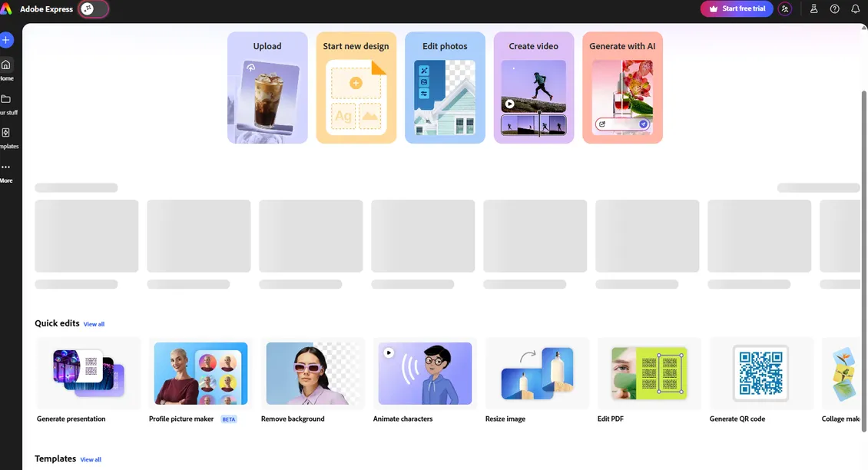Click the Generate presentation label
This screenshot has width=868, height=470.
click(71, 419)
